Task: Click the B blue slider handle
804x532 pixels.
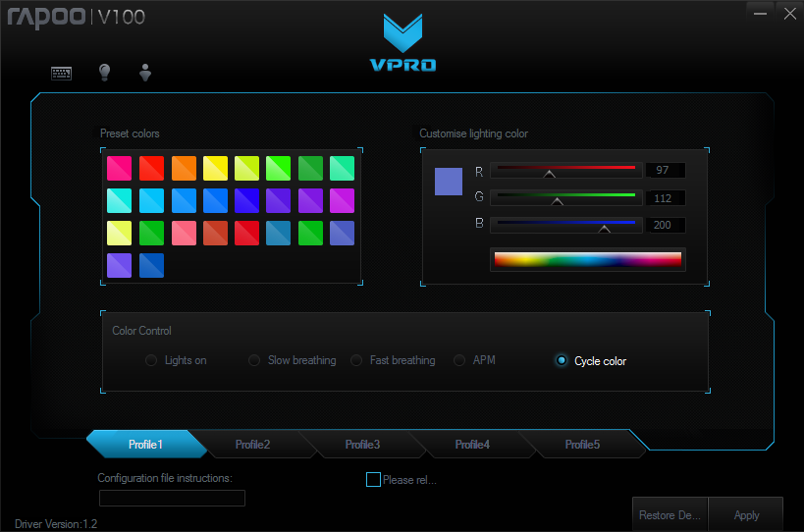Action: 605,229
